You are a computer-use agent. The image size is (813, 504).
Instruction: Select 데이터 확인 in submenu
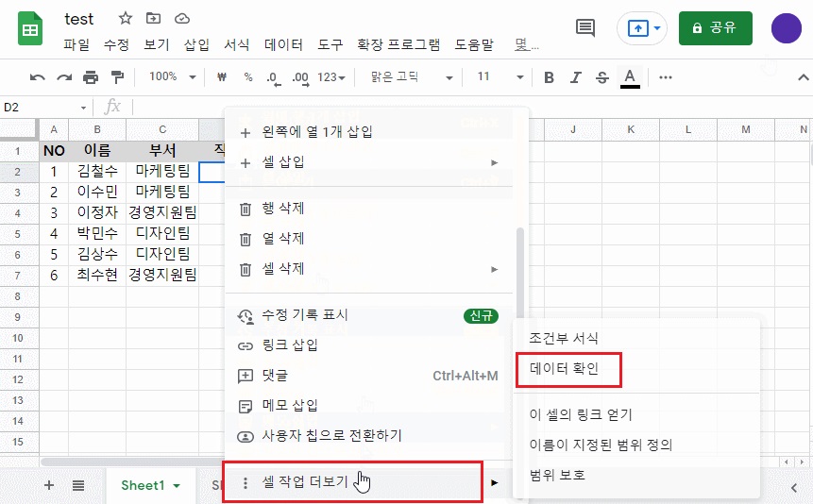coord(636,369)
